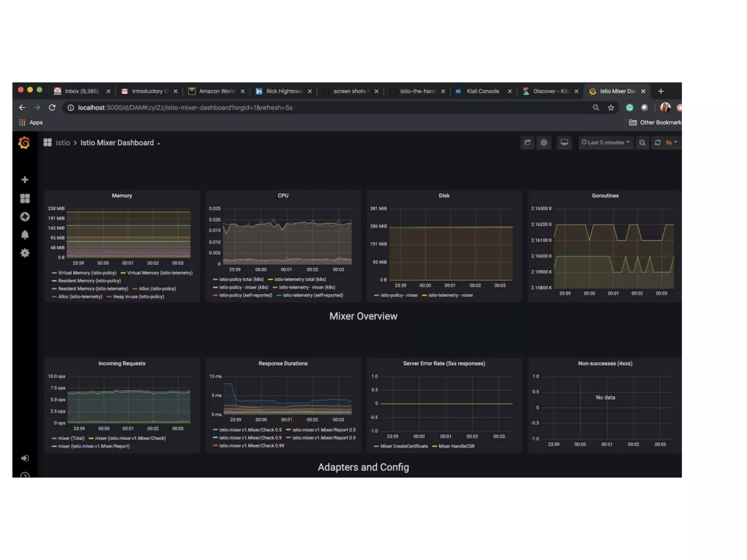Open the 5s refresh interval dropdown
This screenshot has width=747, height=560.
(671, 143)
